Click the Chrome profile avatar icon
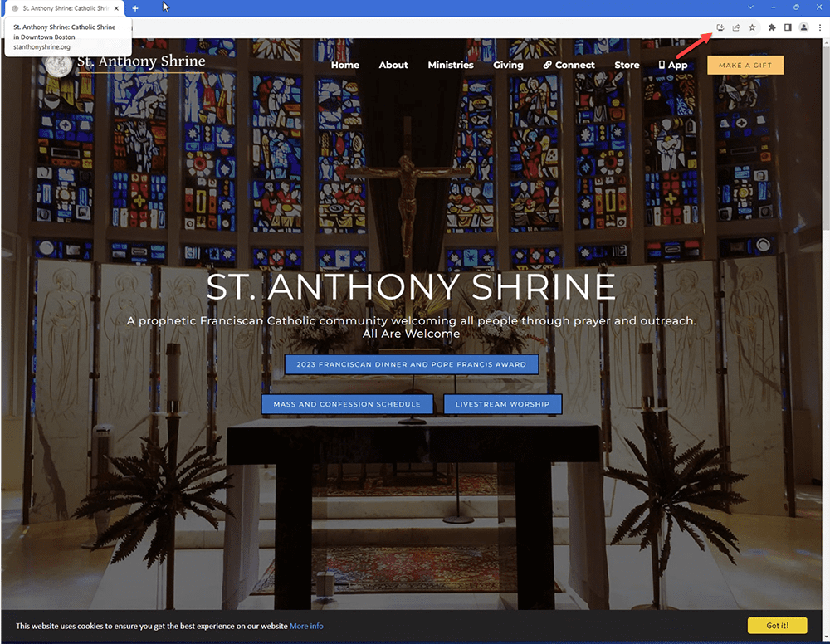 (x=803, y=27)
